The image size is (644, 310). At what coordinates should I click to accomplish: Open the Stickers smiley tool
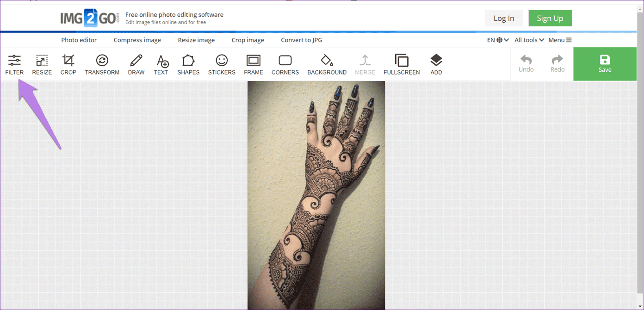coord(222,64)
